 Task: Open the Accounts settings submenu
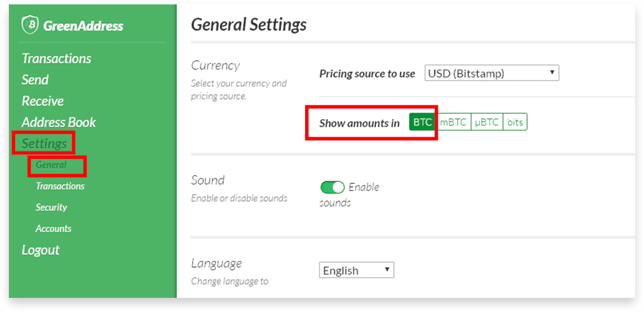point(53,228)
